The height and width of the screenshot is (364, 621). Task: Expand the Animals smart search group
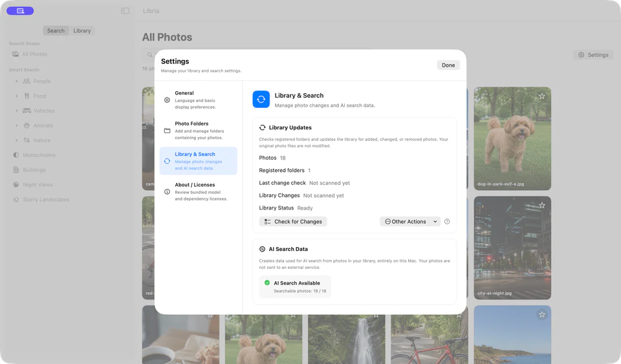click(16, 125)
